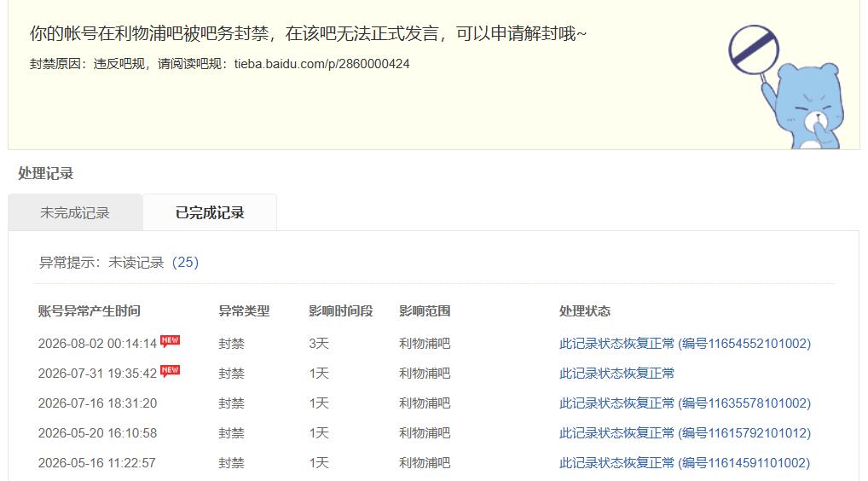Click 1天 in the 2026-05-20 row

coord(319,433)
